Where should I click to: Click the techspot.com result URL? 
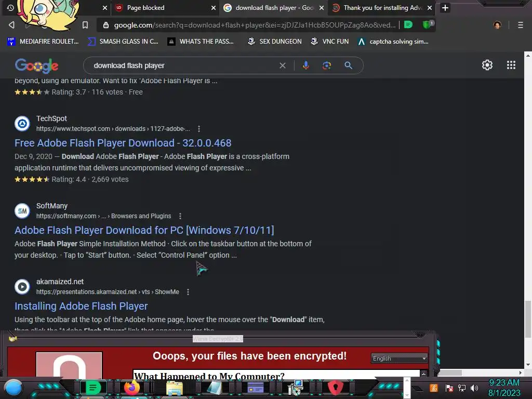(113, 129)
